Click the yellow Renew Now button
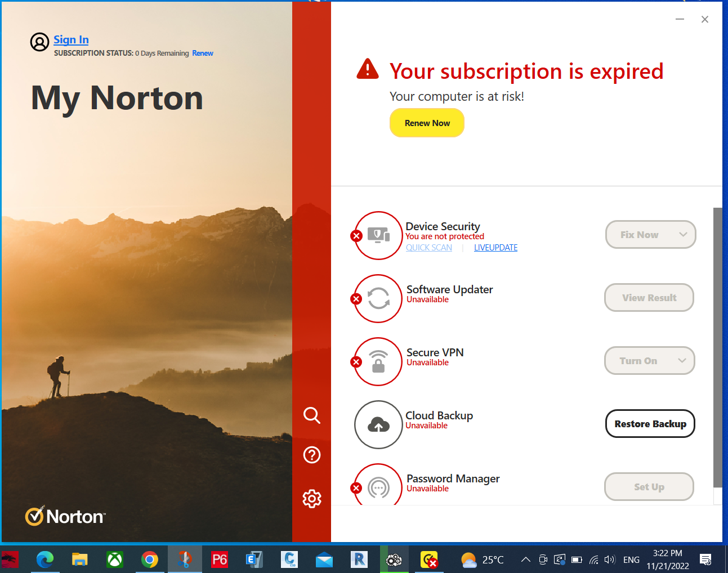Screen dimensions: 728x573 click(427, 123)
